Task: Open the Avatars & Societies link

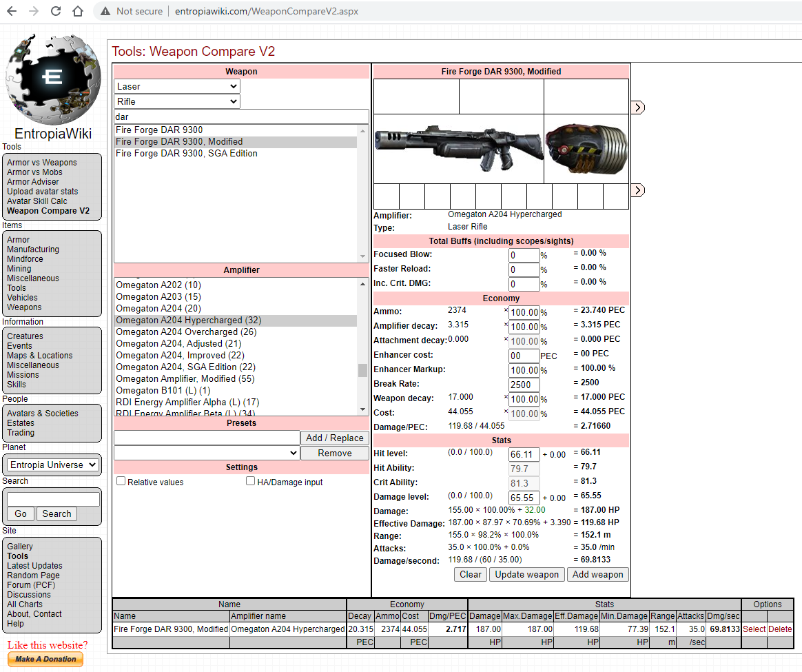Action: pos(43,414)
